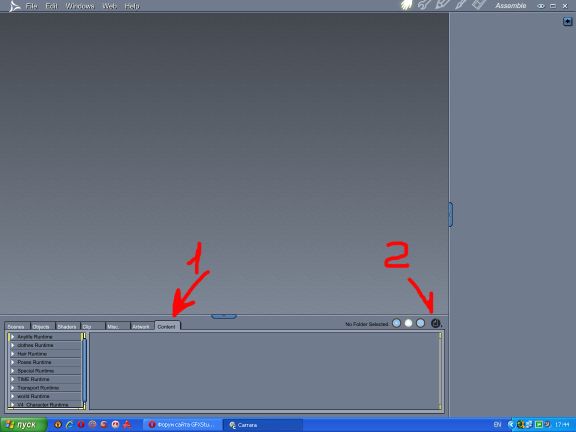Select the 'Poses Runtime' folder label
Screen dimensions: 576x432
34,362
